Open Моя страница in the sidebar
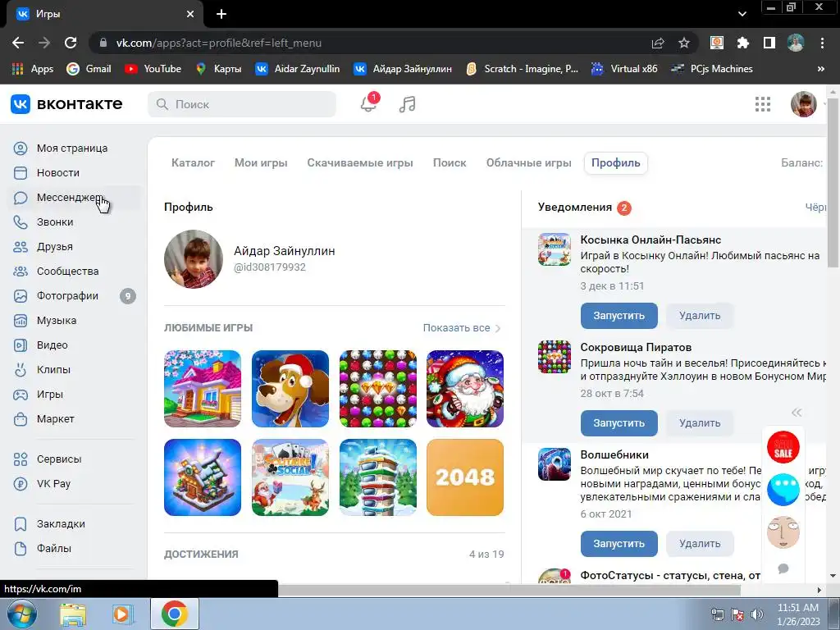The height and width of the screenshot is (630, 840). pos(72,148)
